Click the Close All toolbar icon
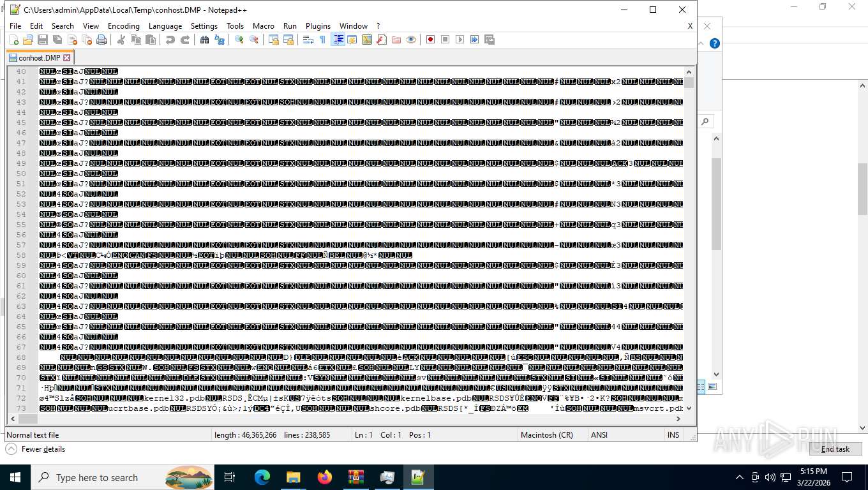 tap(87, 40)
